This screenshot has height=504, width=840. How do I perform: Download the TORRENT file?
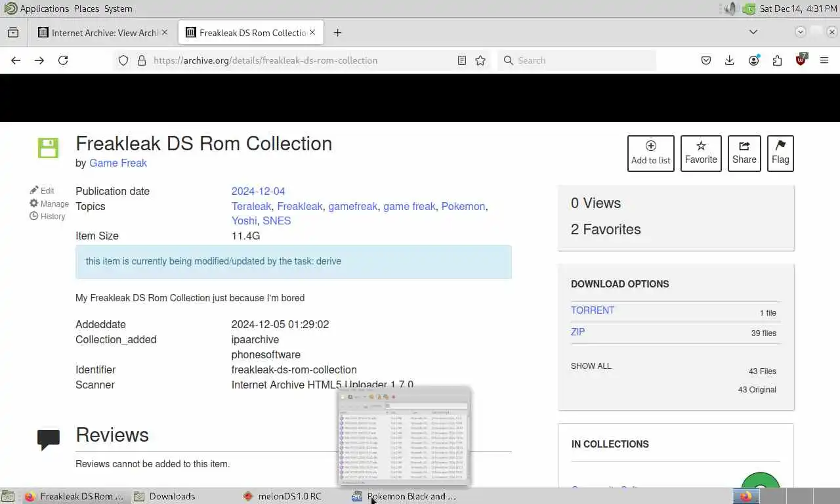[x=593, y=310]
